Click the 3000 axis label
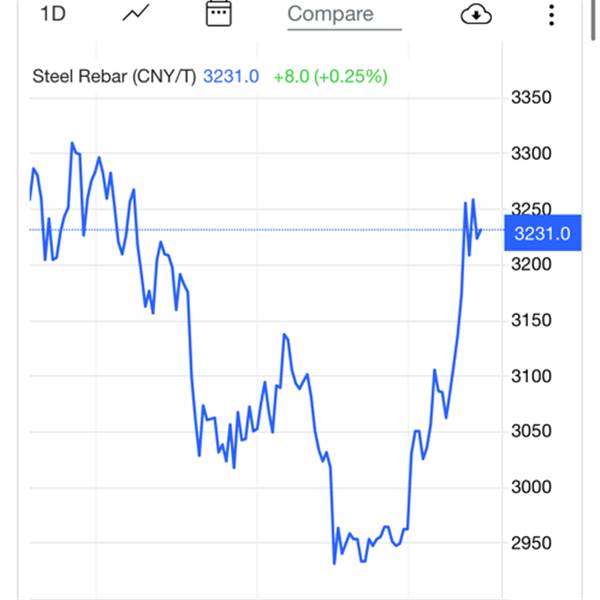 click(531, 487)
